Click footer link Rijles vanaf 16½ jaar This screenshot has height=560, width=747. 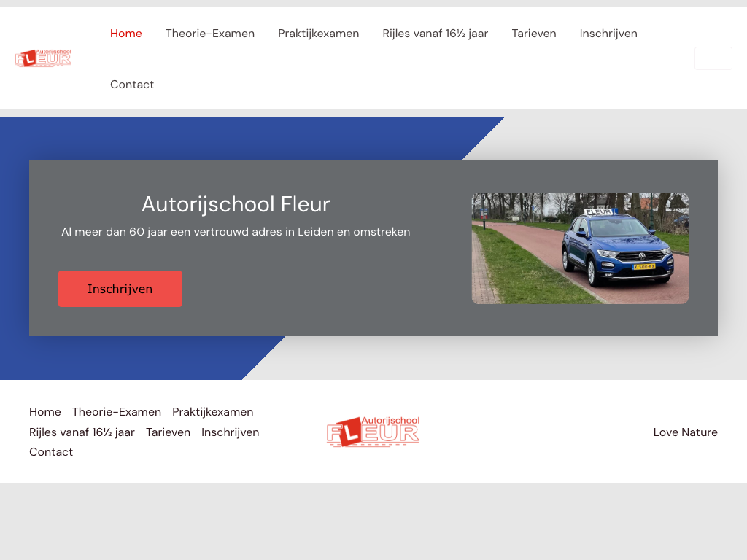click(82, 432)
